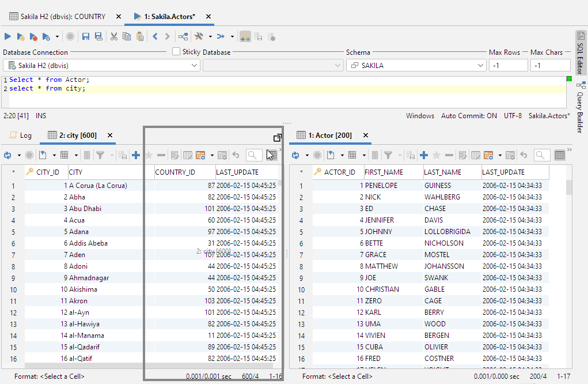
Task: Toggle the grid view button in Actor toolbar
Action: tap(559, 155)
